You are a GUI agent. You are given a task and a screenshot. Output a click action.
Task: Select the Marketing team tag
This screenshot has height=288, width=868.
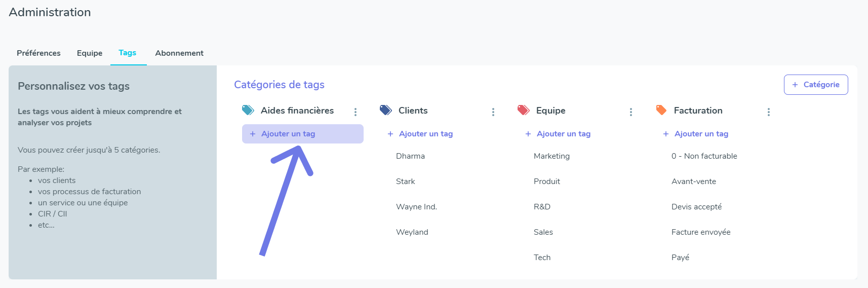(x=551, y=156)
